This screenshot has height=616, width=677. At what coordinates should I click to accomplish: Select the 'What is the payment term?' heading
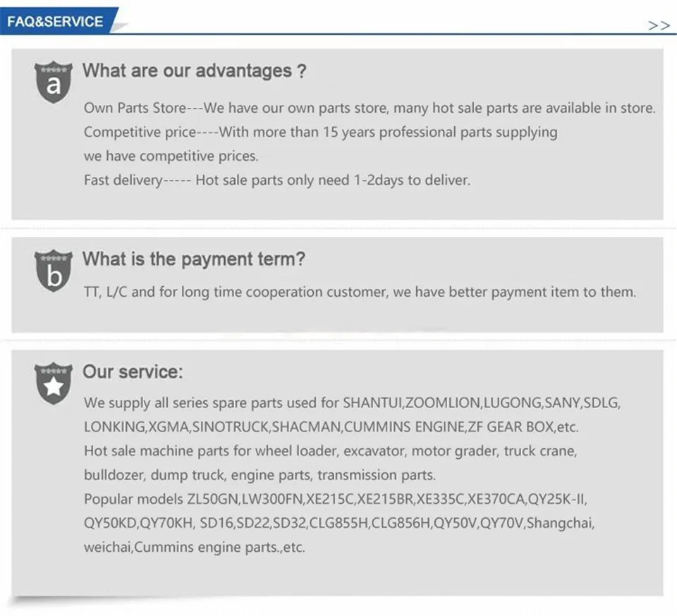coord(194,259)
